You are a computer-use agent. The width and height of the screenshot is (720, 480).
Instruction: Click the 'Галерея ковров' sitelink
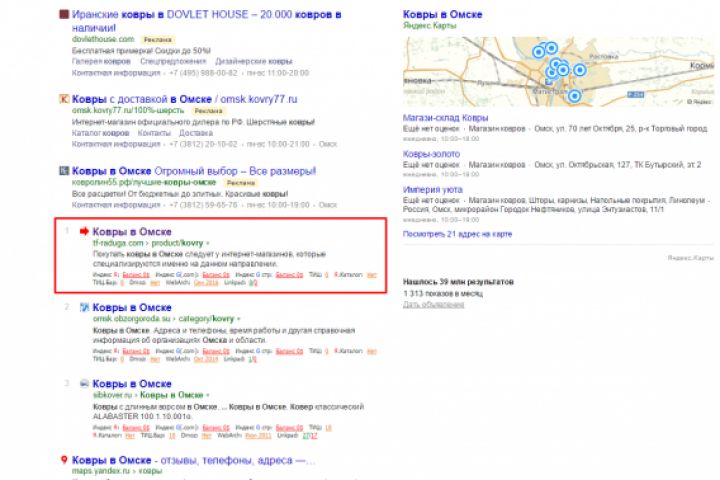[101, 62]
